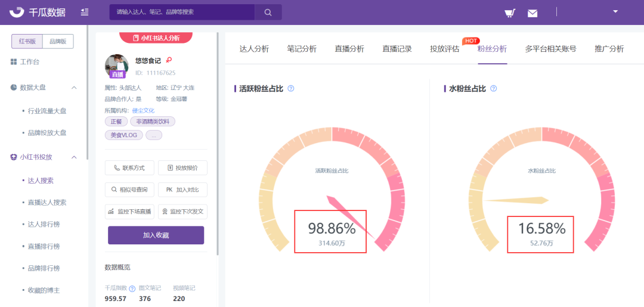Click the 悠悠食记 profile avatar
This screenshot has width=644, height=307.
117,65
